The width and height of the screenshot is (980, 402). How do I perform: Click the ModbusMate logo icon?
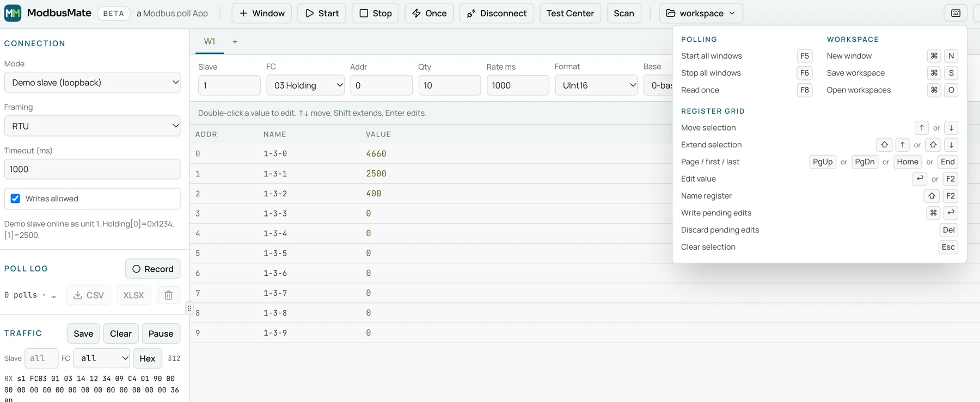[x=13, y=13]
